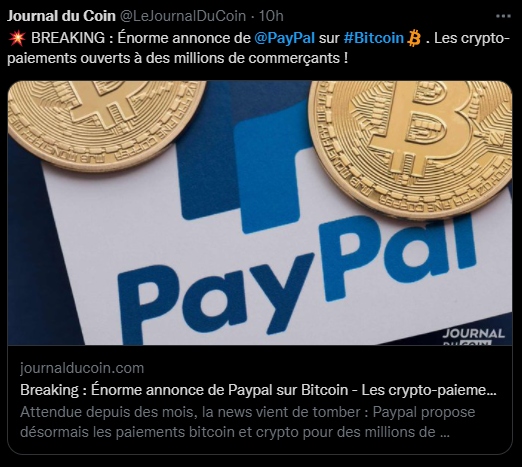Click the commerçants text line
522x467 pixels.
[178, 58]
